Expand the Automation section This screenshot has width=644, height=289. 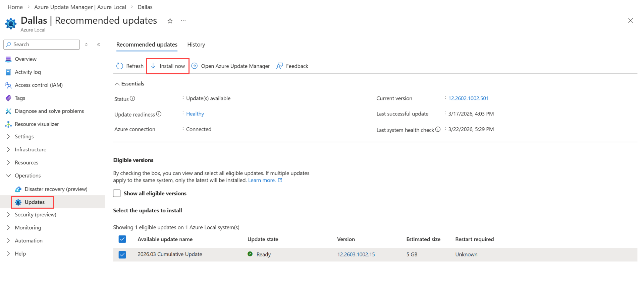coord(8,241)
